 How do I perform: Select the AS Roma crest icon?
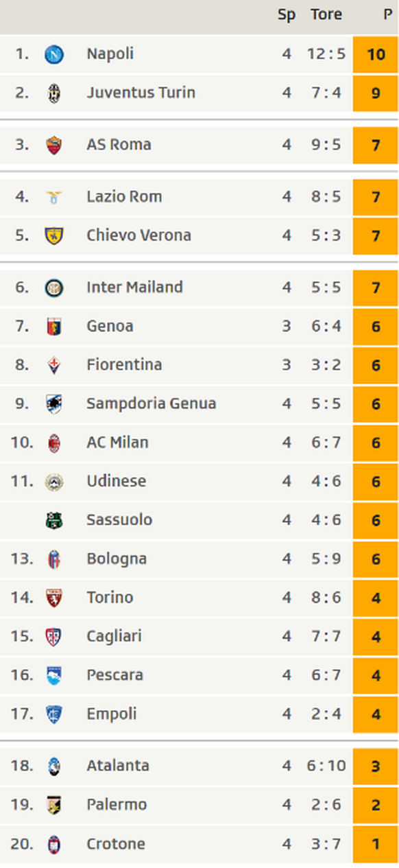pyautogui.click(x=54, y=145)
